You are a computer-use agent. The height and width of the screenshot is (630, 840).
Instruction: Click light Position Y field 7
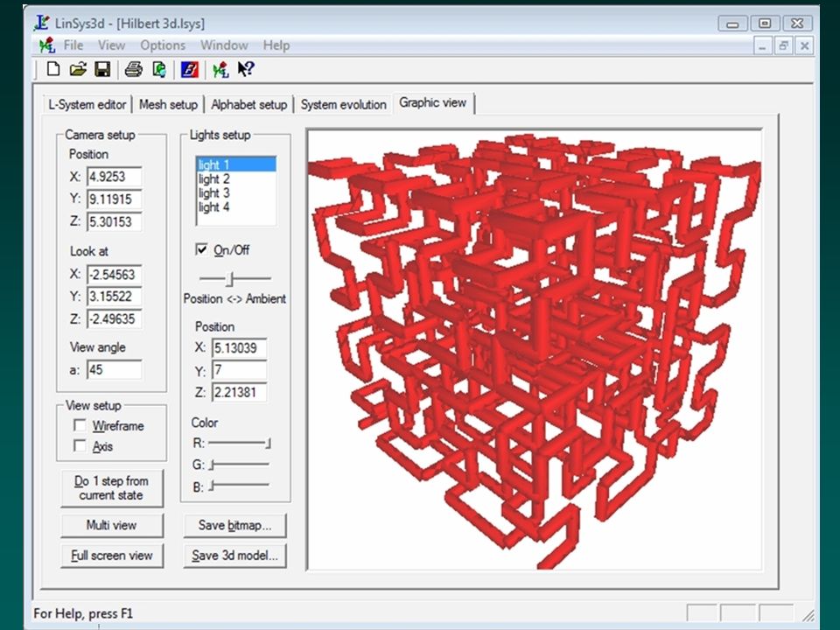(240, 370)
